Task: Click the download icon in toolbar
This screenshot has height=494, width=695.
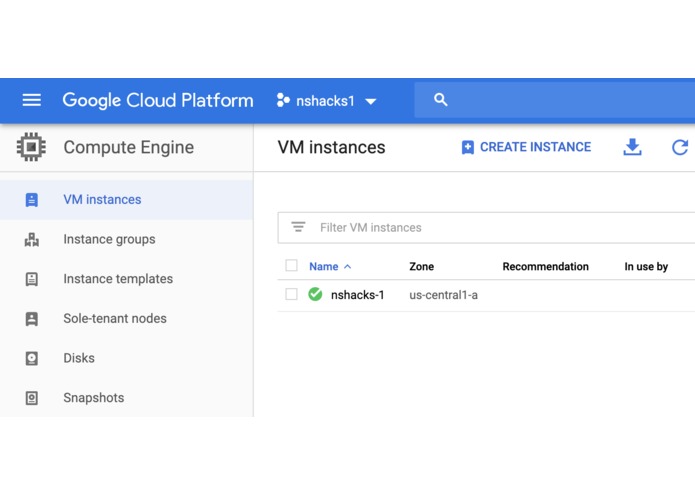Action: coord(632,147)
